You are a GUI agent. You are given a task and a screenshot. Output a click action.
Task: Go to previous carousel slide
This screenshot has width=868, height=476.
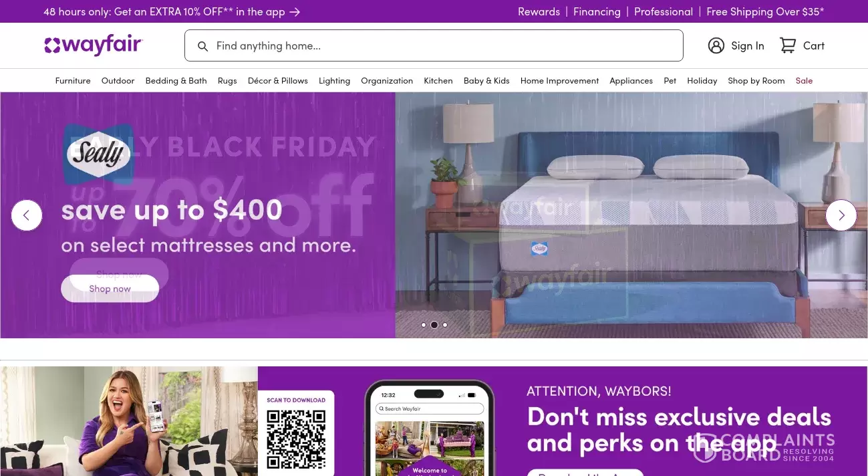pos(27,215)
